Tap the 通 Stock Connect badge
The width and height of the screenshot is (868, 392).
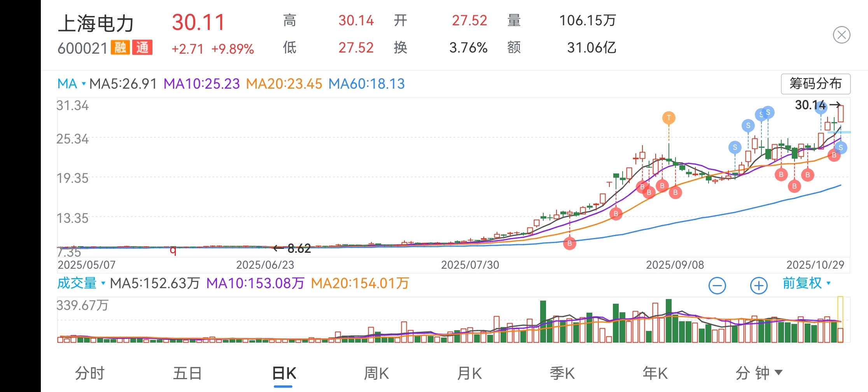coord(142,48)
